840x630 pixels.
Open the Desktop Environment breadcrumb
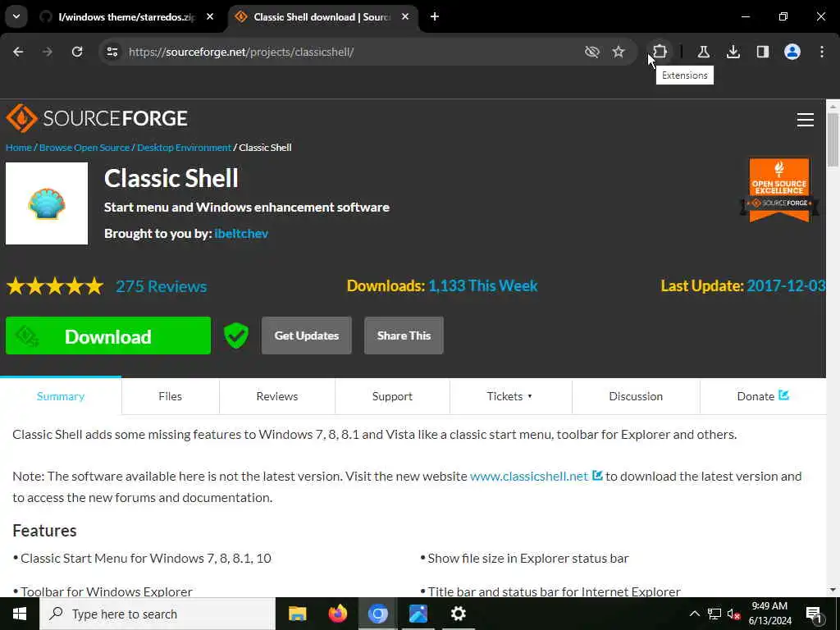pos(184,148)
